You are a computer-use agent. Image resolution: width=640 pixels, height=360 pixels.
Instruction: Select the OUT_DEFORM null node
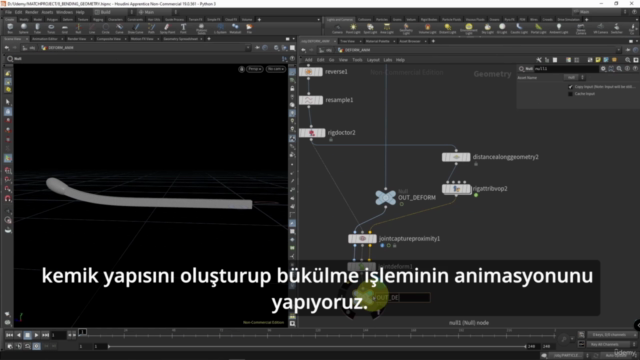[385, 198]
